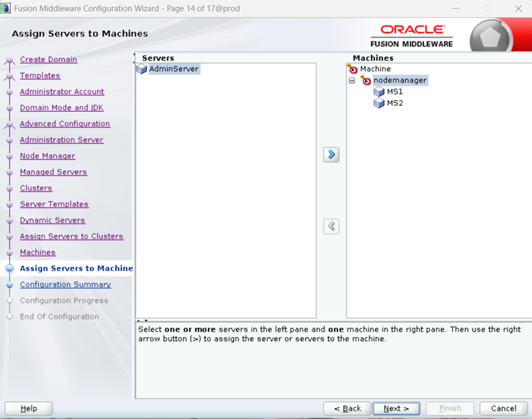Open Assign Servers to Clusters step
This screenshot has height=419, width=532.
(x=72, y=236)
